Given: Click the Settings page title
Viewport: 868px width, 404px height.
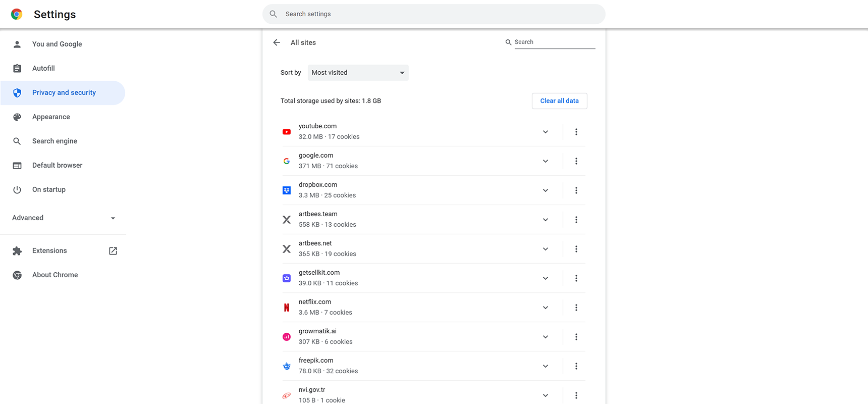Looking at the screenshot, I should tap(55, 14).
